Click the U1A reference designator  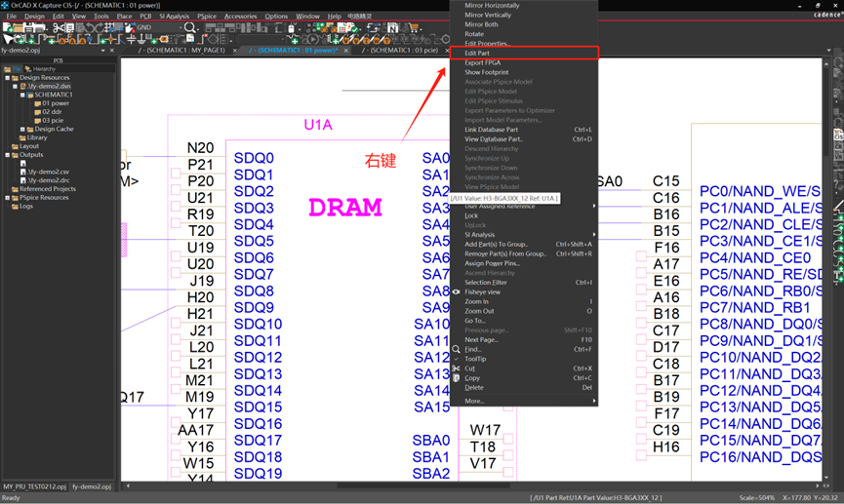point(317,125)
